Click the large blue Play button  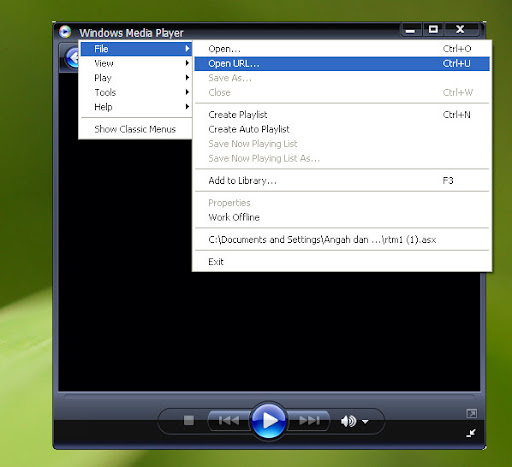point(269,420)
